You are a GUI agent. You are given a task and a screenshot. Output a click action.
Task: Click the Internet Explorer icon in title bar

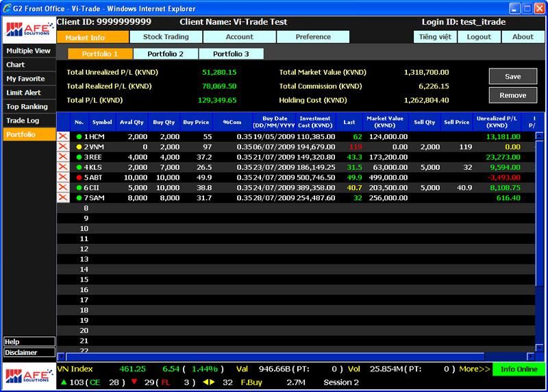[7, 8]
